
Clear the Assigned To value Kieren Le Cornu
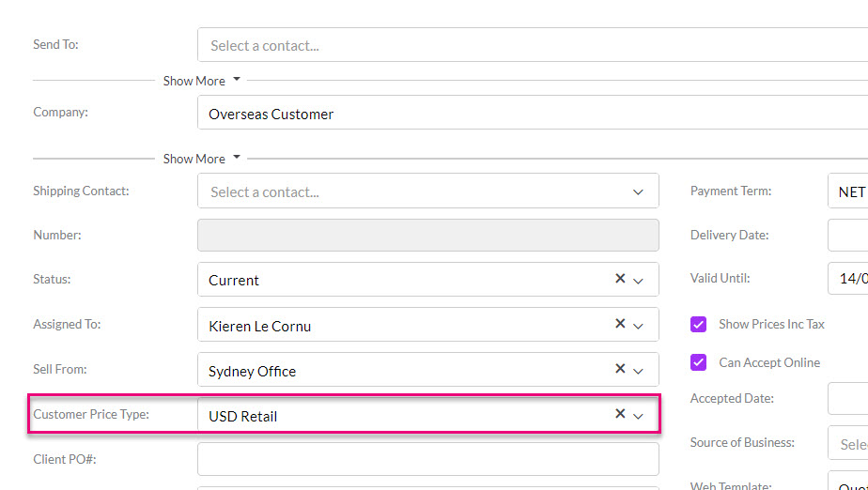(x=620, y=324)
